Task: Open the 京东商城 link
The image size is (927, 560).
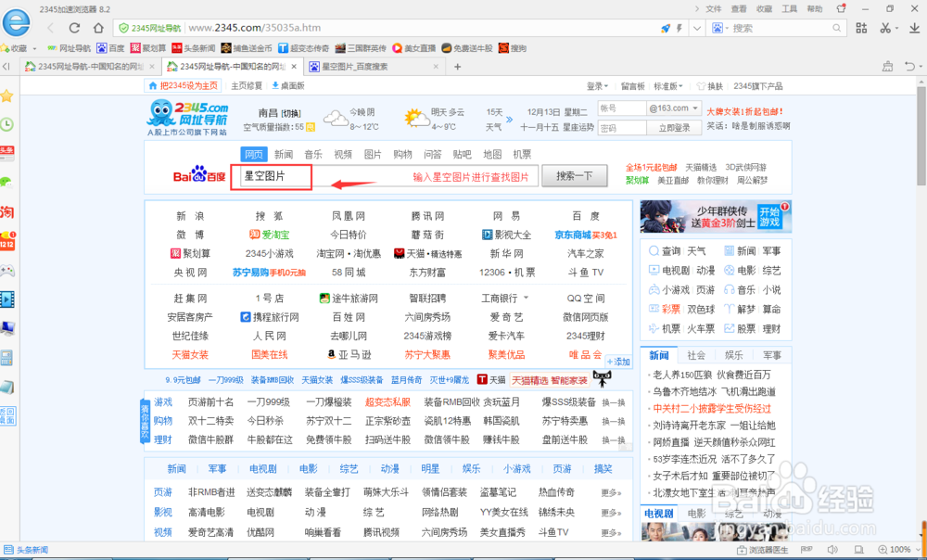Action: [573, 235]
